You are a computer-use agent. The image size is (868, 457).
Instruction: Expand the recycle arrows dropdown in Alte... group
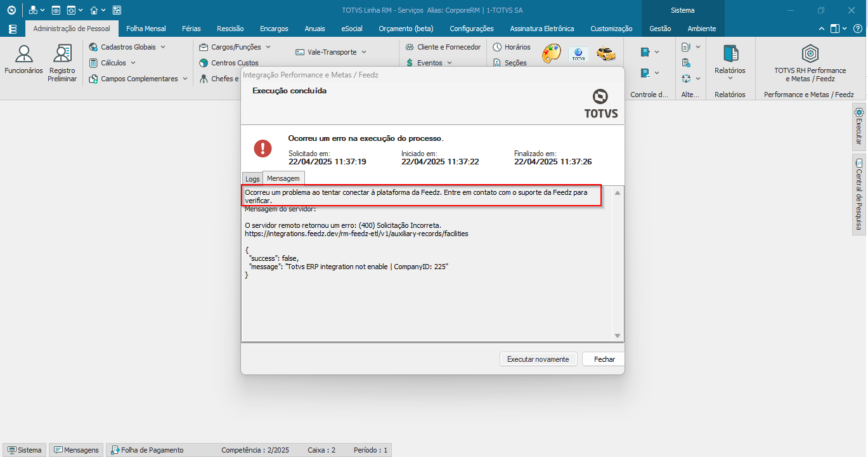698,79
